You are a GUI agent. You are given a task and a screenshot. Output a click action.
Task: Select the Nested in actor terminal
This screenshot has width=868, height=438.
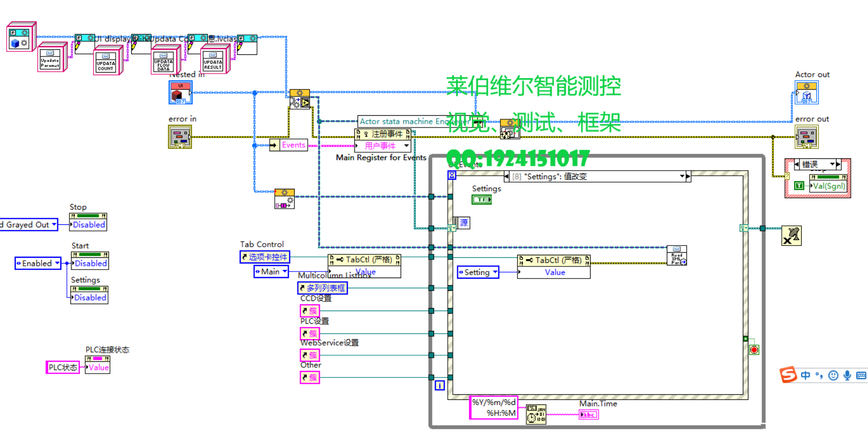click(180, 93)
